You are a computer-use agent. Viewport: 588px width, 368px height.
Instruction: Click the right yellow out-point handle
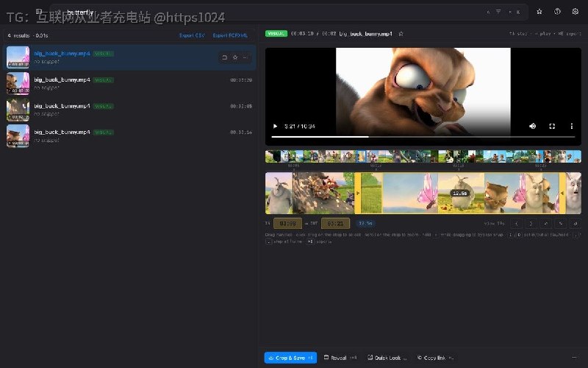click(x=562, y=193)
